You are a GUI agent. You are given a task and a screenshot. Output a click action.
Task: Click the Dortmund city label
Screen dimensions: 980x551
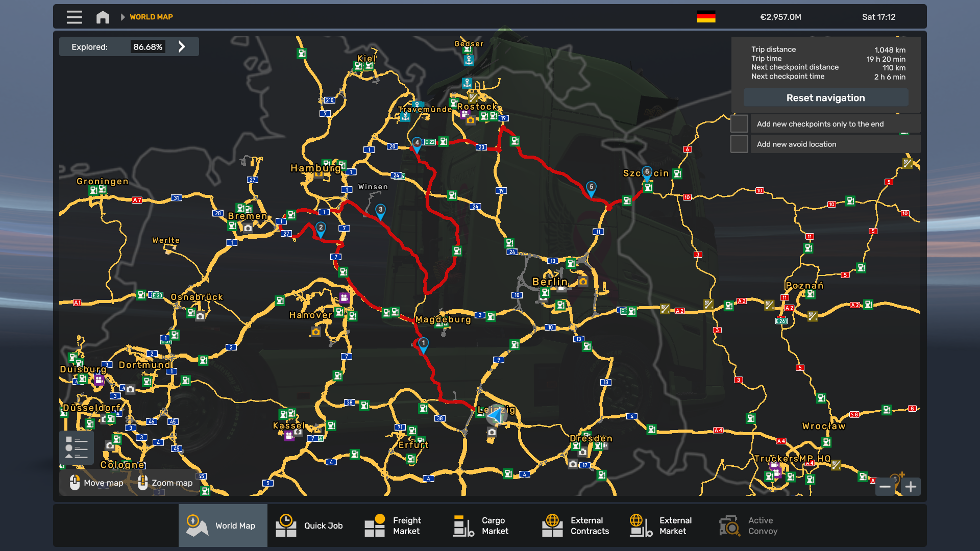[x=144, y=365]
